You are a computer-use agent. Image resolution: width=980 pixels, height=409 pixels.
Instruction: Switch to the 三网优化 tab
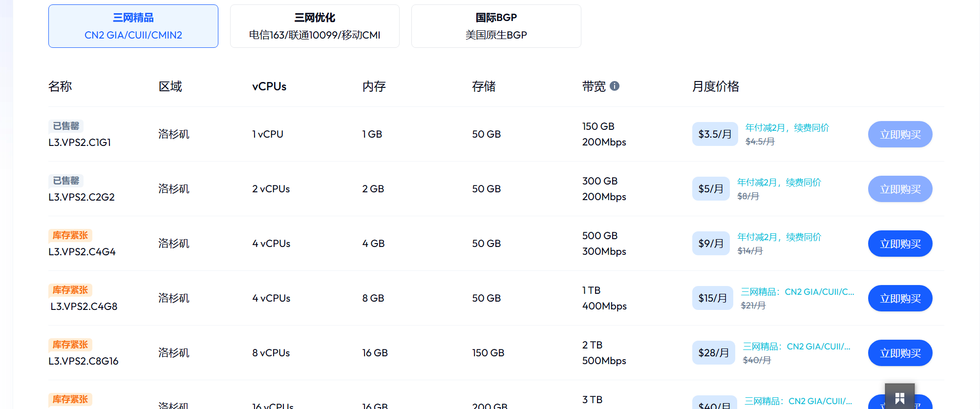coord(315,26)
